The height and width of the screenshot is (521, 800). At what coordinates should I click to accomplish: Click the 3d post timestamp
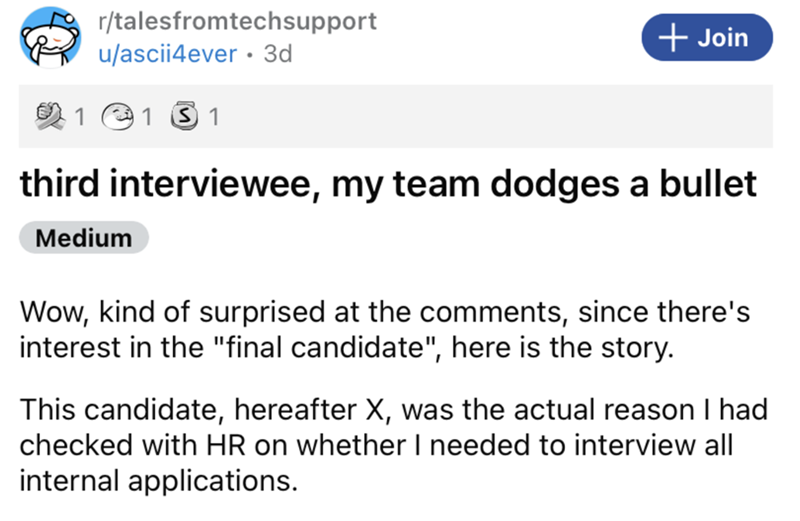tap(275, 54)
